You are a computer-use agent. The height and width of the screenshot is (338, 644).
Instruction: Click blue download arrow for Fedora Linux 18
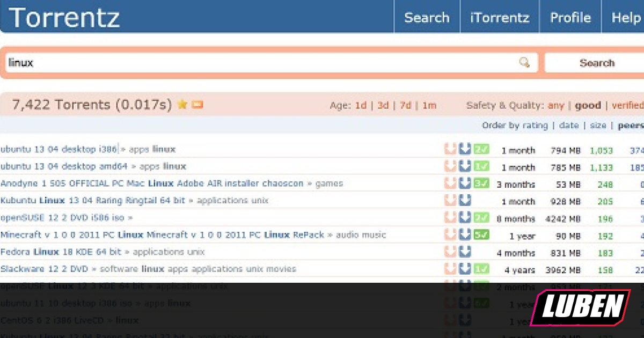[x=465, y=252]
